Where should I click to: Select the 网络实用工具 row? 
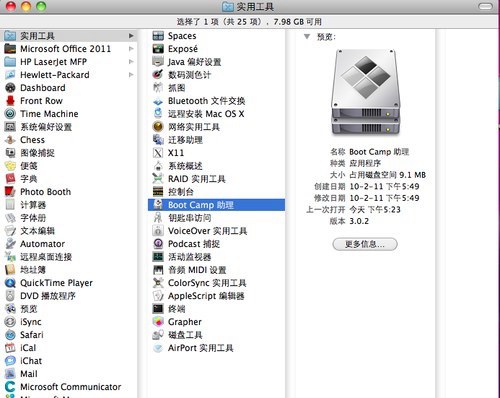click(216, 127)
